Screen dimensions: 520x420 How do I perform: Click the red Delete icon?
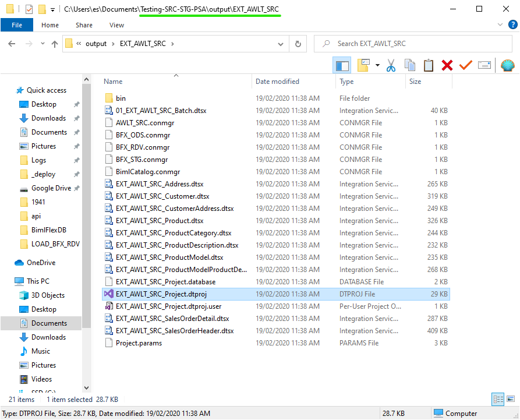(447, 65)
